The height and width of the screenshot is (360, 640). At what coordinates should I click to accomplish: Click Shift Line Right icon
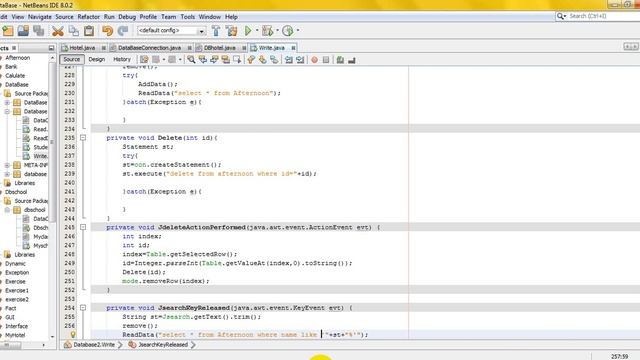[x=300, y=60]
